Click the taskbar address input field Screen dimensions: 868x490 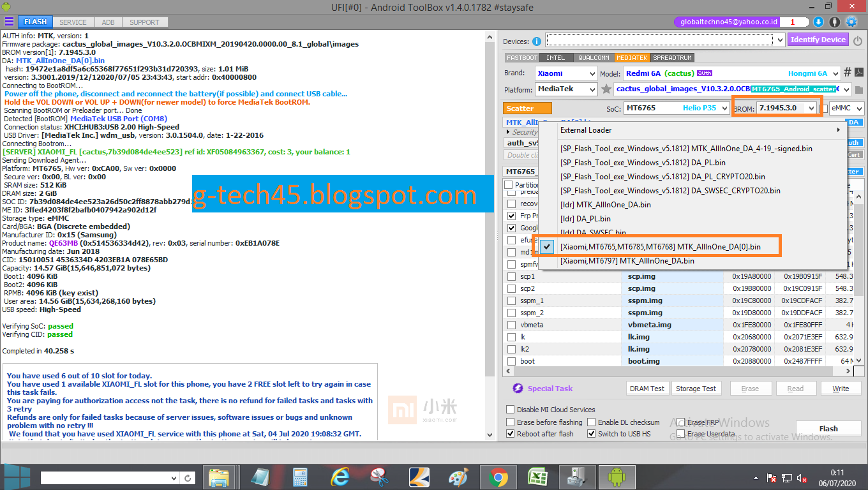pos(110,478)
